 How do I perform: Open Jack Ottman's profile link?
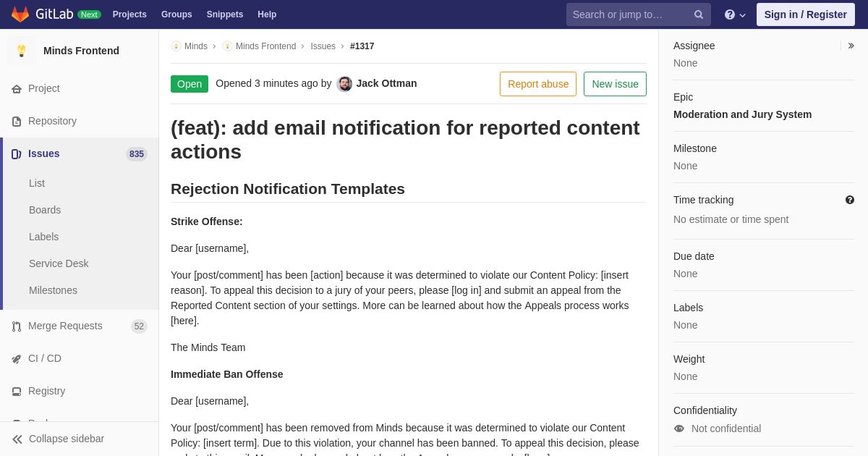pos(386,83)
